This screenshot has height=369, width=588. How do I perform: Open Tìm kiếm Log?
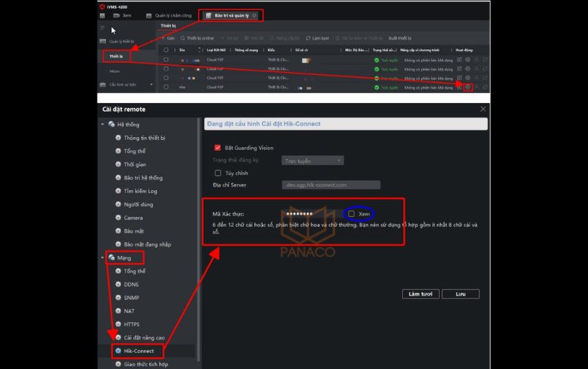136,191
